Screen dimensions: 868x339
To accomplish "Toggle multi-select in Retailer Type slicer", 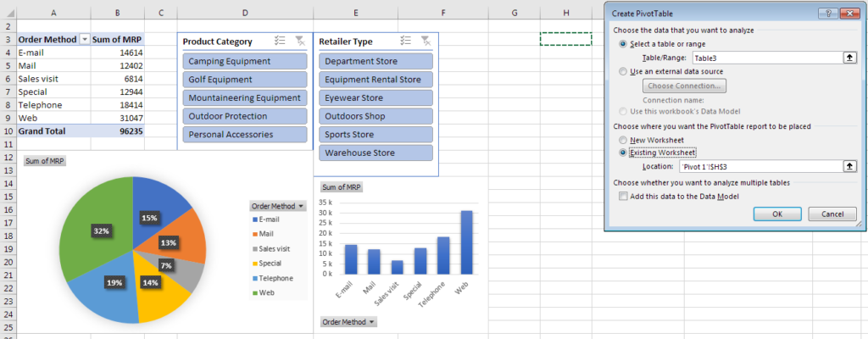I will coord(406,41).
